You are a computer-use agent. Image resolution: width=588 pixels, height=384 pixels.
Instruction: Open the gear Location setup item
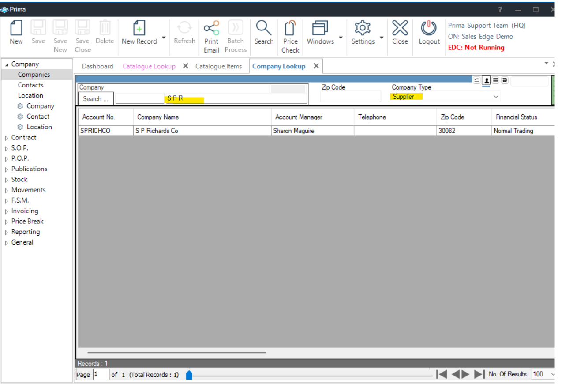click(34, 127)
